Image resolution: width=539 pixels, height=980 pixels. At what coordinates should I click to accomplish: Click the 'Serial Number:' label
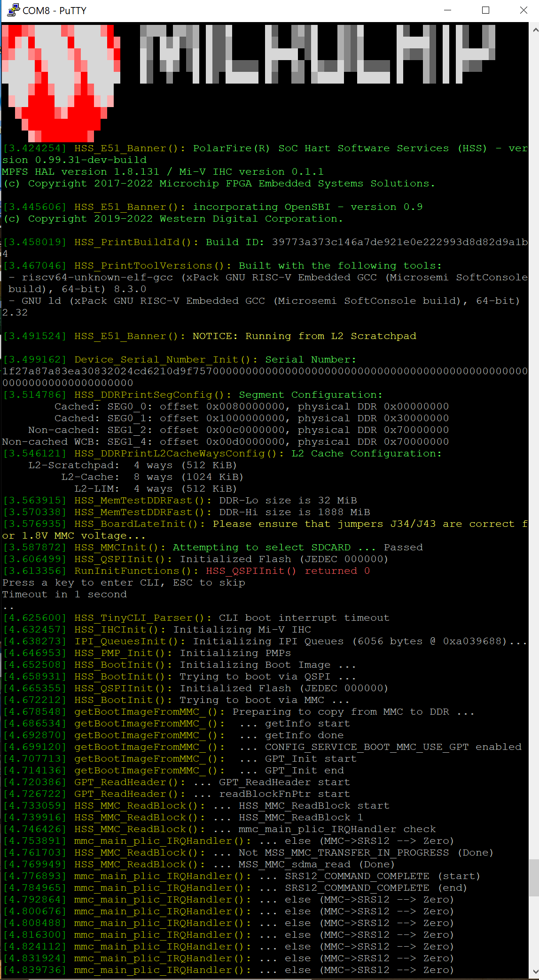(x=311, y=359)
